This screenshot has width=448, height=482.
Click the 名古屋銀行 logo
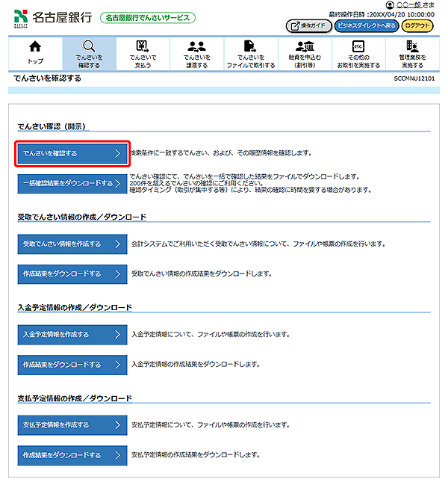coord(52,18)
